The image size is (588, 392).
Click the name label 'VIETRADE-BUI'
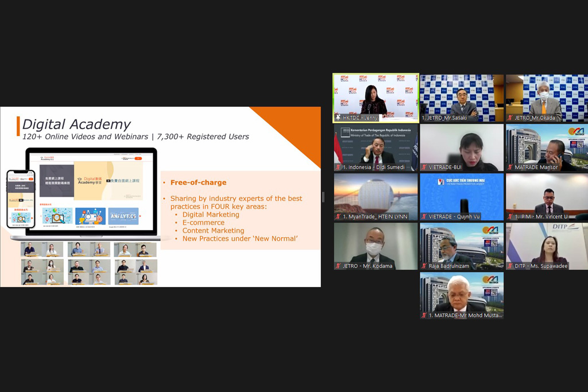point(445,167)
